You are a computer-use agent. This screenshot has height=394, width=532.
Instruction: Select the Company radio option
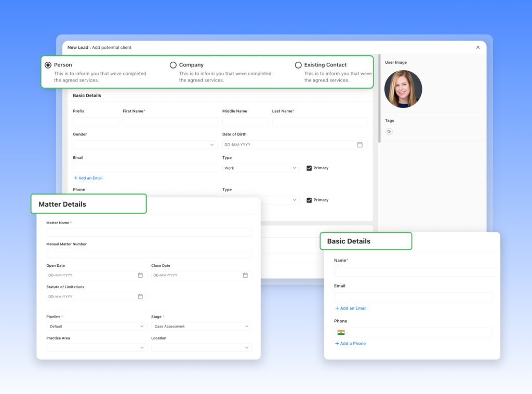point(173,65)
